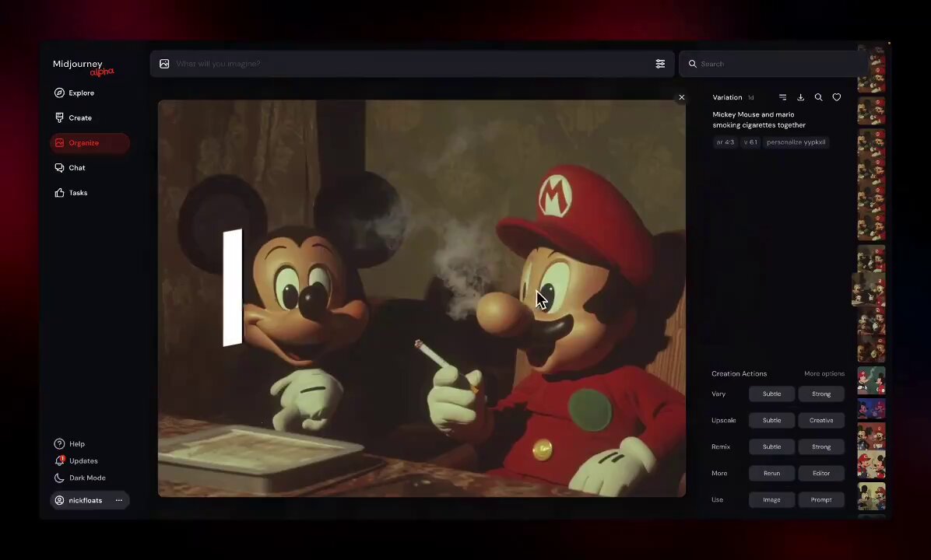Viewport: 931px width, 560px height.
Task: Use as Image button
Action: point(772,499)
